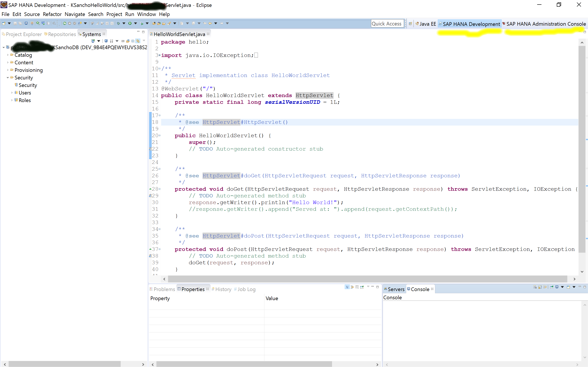
Task: Toggle Word Wrap in Console view
Action: 545,287
